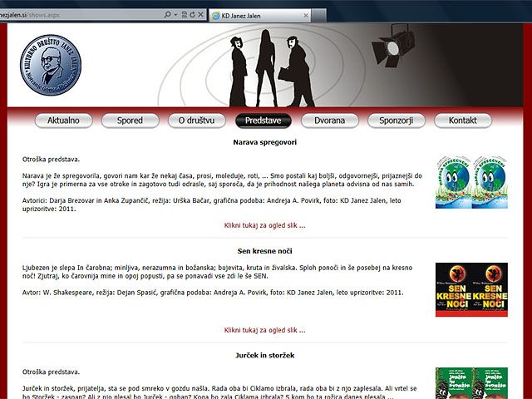Screen dimensions: 532x399
Task: Click 'Otroška predstava.' under Narava spregovori
Action: coord(51,160)
